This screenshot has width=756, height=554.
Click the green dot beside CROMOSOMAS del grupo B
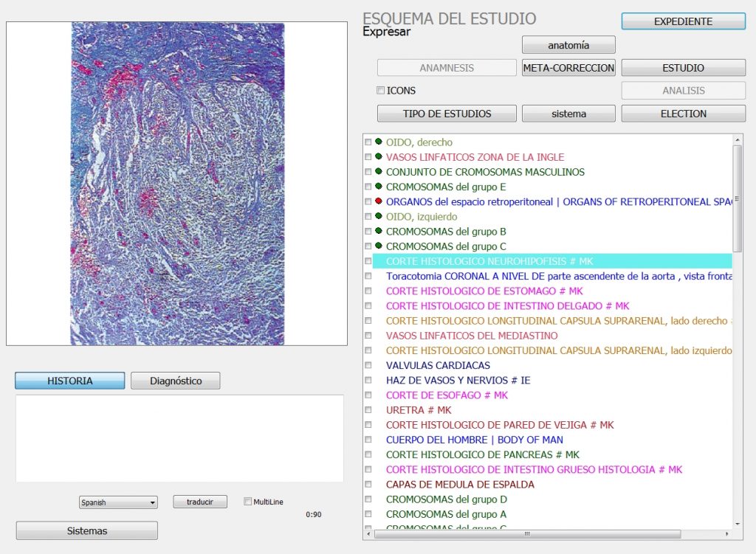coord(379,231)
